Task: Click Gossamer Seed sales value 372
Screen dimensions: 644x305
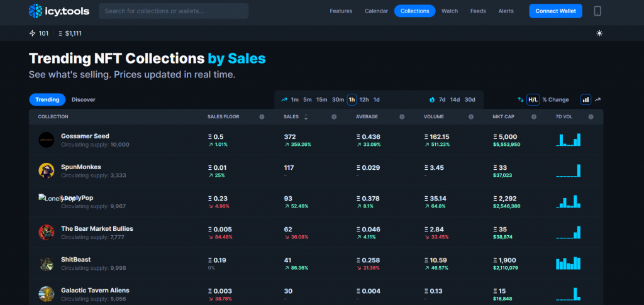Action: coord(289,136)
